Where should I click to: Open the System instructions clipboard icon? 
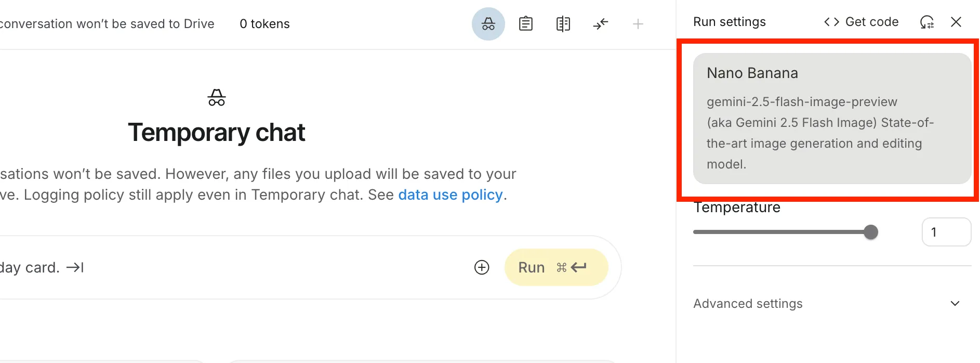coord(525,24)
